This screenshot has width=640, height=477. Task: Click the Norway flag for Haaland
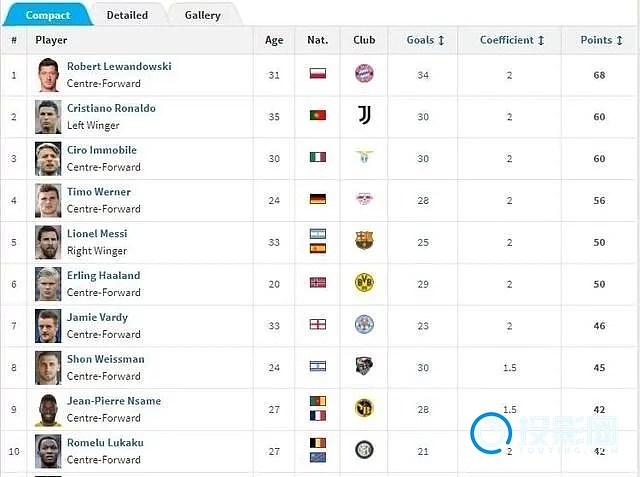[x=318, y=283]
